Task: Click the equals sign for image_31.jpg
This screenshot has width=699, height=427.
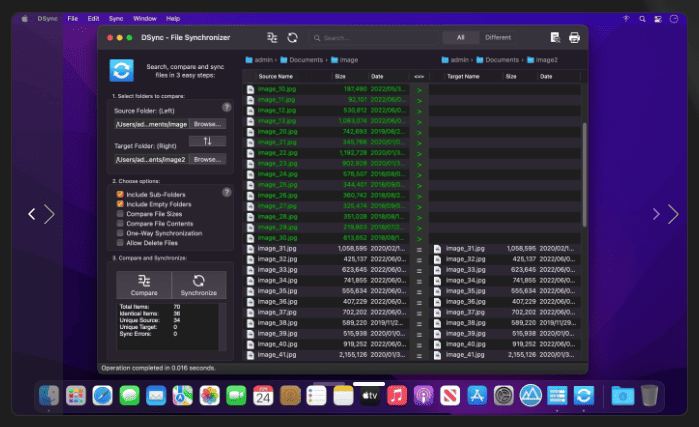Action: [419, 249]
